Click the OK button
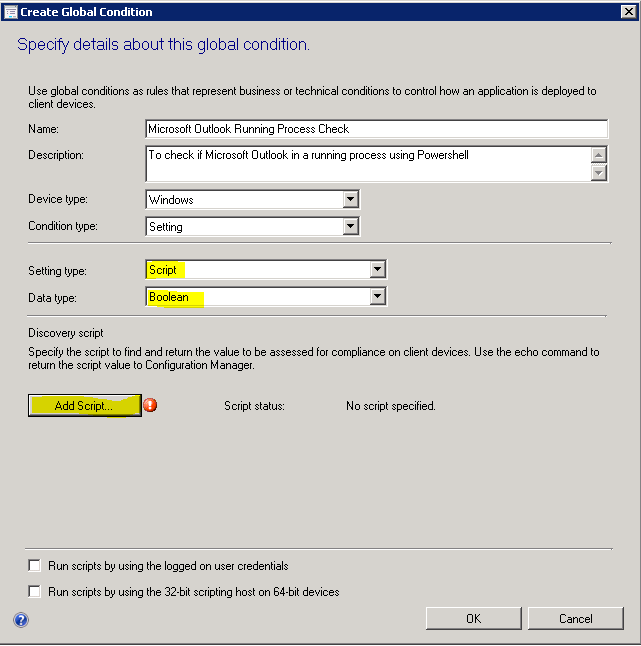The image size is (641, 646). tap(474, 618)
